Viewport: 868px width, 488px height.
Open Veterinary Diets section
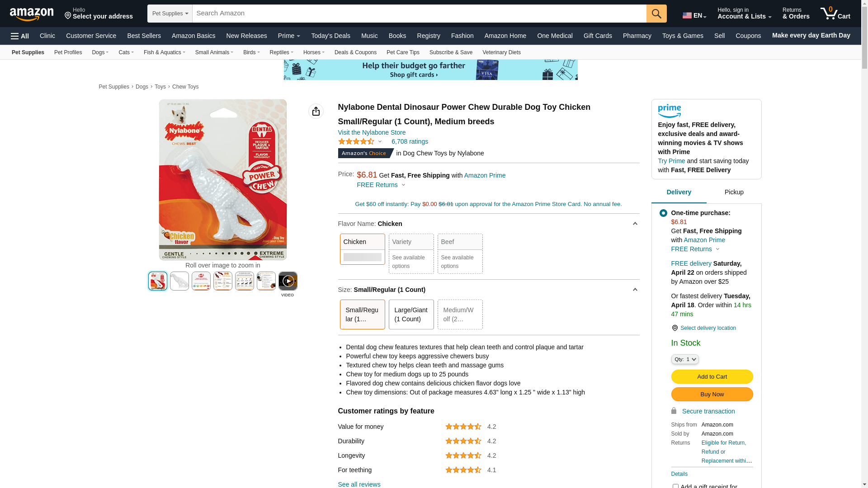[x=501, y=52]
